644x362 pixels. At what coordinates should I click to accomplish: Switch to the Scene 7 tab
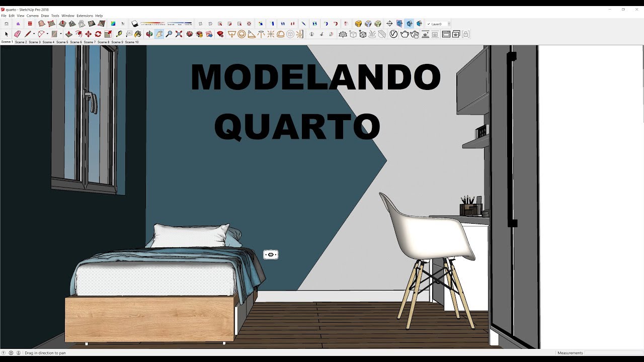[90, 42]
